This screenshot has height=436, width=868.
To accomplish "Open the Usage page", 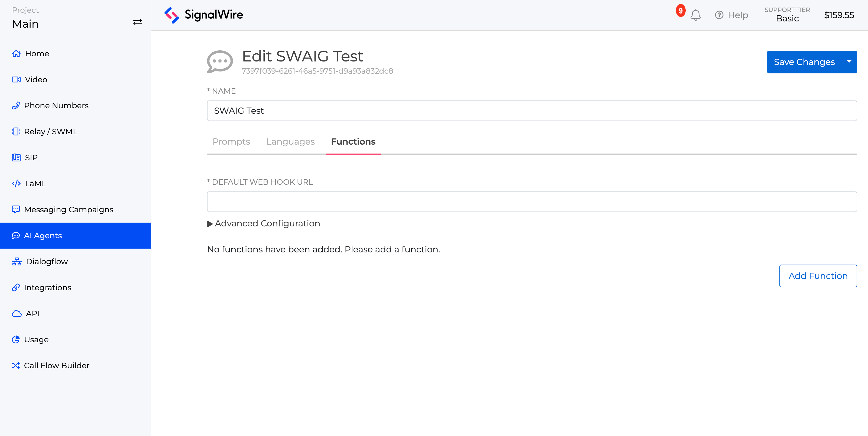I will [x=75, y=339].
